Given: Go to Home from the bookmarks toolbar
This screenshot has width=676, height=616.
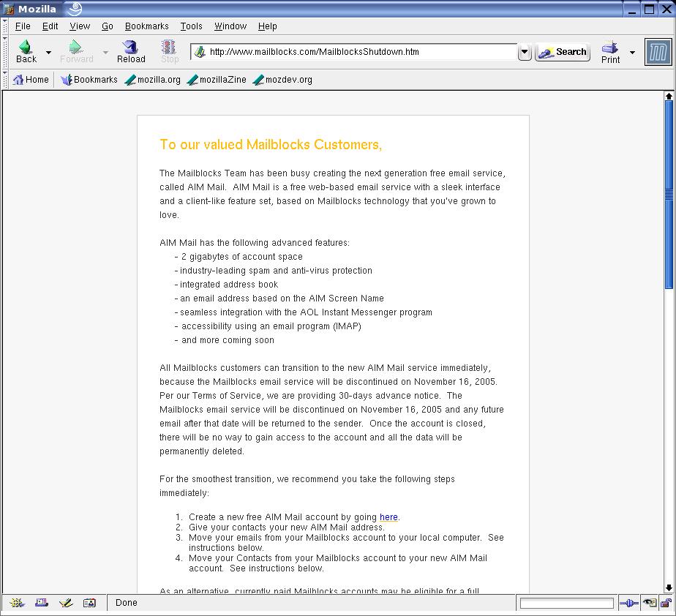Looking at the screenshot, I should 31,80.
